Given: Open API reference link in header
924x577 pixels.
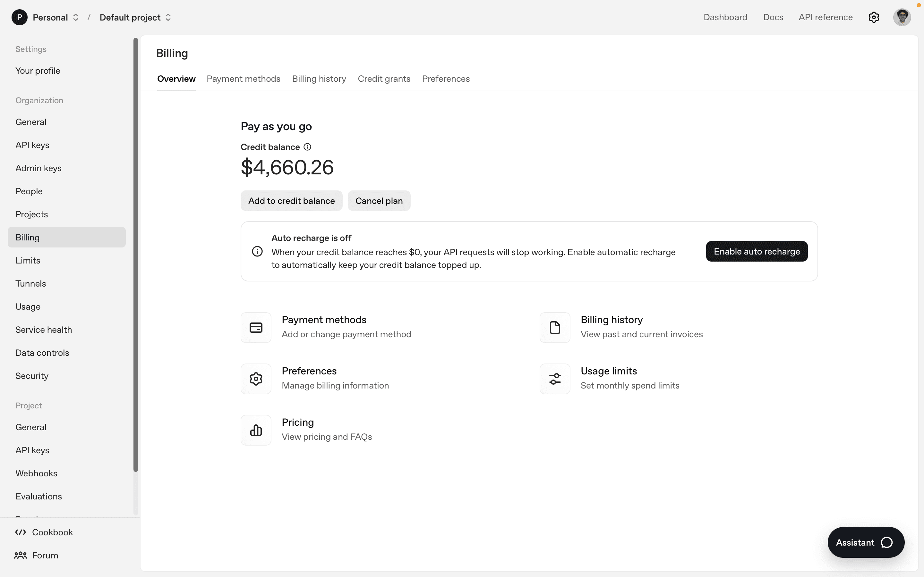Looking at the screenshot, I should click(826, 17).
